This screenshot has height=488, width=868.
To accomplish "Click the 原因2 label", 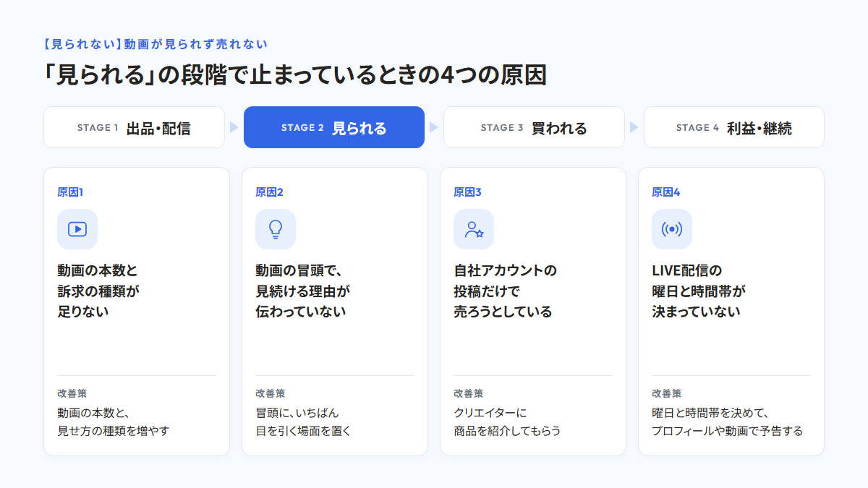I will tap(270, 192).
